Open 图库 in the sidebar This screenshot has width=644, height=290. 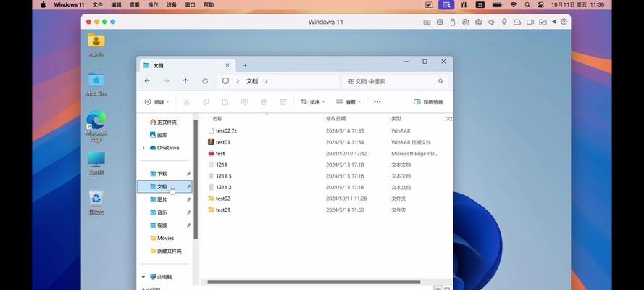pos(159,135)
